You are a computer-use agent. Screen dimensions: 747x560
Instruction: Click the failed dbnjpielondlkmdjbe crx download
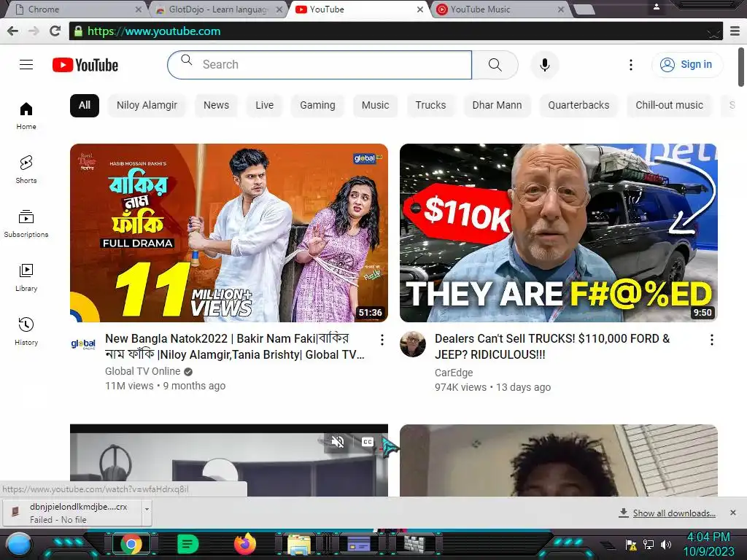tap(73, 513)
